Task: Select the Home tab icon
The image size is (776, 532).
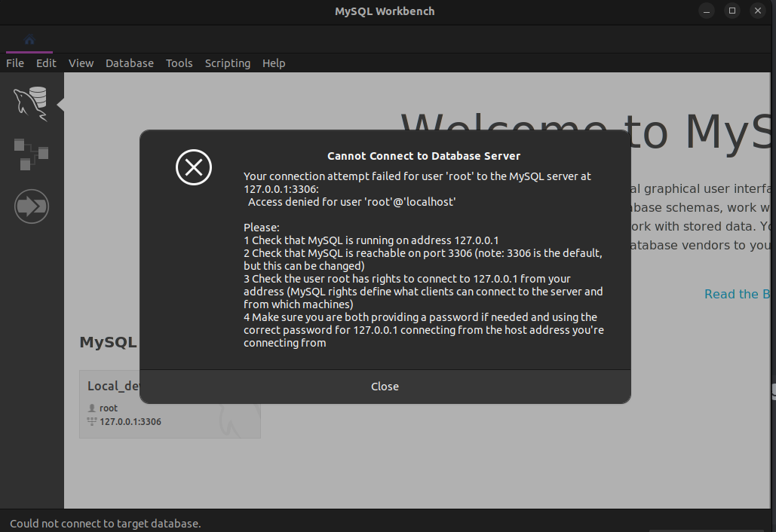Action: click(x=29, y=39)
